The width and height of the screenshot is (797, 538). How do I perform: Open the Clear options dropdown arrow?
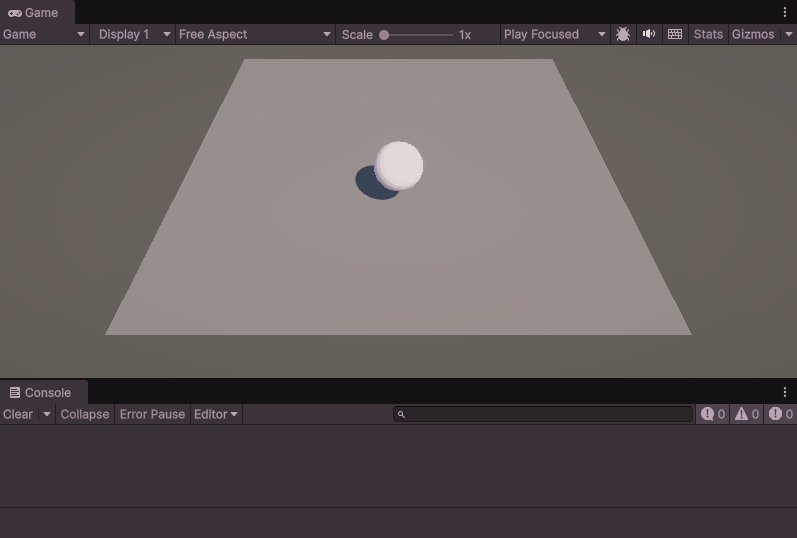coord(47,414)
